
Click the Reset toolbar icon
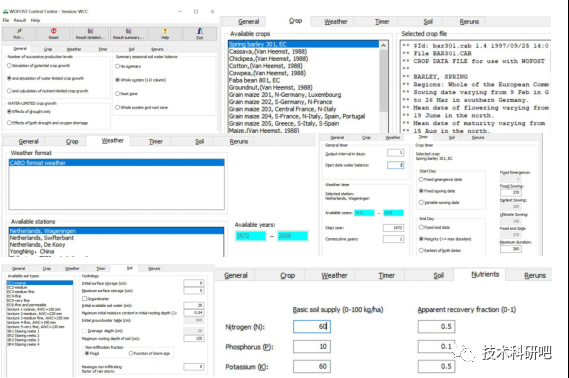pos(54,34)
